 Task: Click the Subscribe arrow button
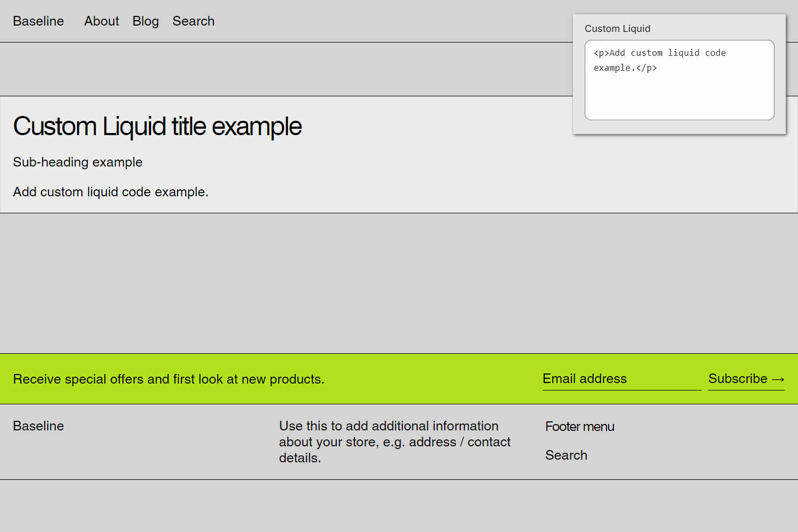pyautogui.click(x=780, y=379)
